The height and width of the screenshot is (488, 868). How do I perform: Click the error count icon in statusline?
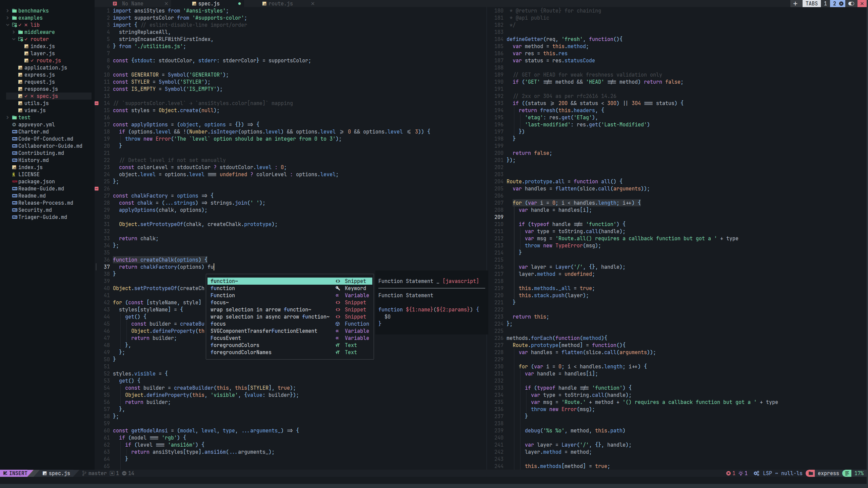(x=728, y=473)
